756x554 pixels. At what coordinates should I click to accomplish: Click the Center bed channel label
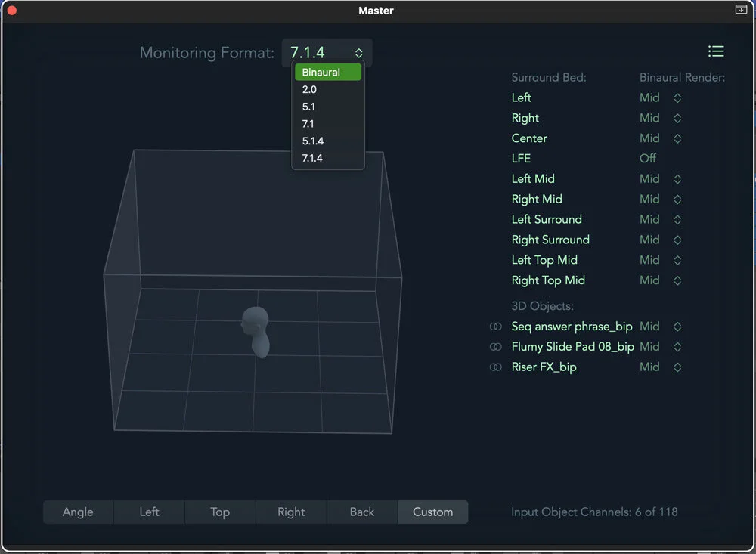pos(529,138)
